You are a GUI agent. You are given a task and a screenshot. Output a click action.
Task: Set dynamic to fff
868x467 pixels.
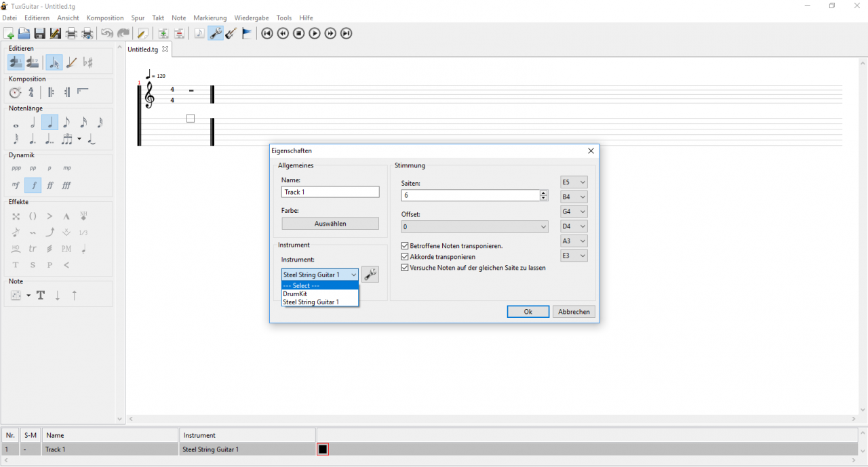66,185
